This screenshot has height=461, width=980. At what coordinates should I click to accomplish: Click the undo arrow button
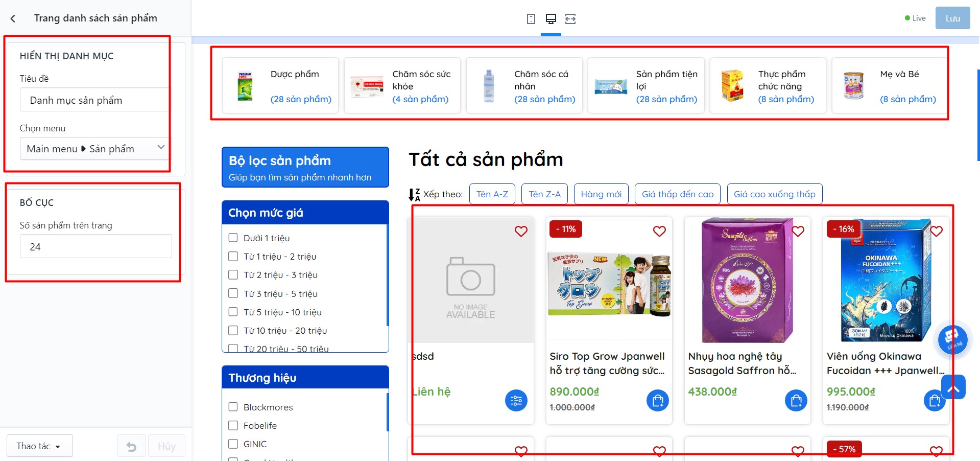(x=131, y=447)
